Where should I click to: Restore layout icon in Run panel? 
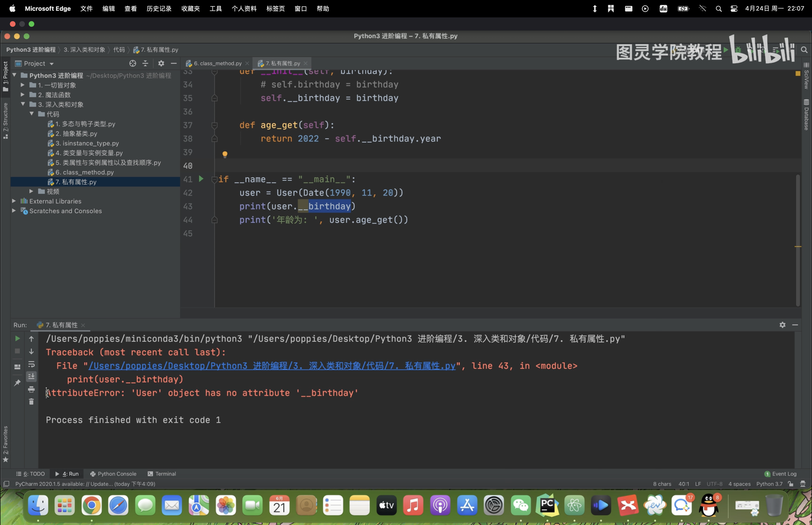pyautogui.click(x=17, y=367)
